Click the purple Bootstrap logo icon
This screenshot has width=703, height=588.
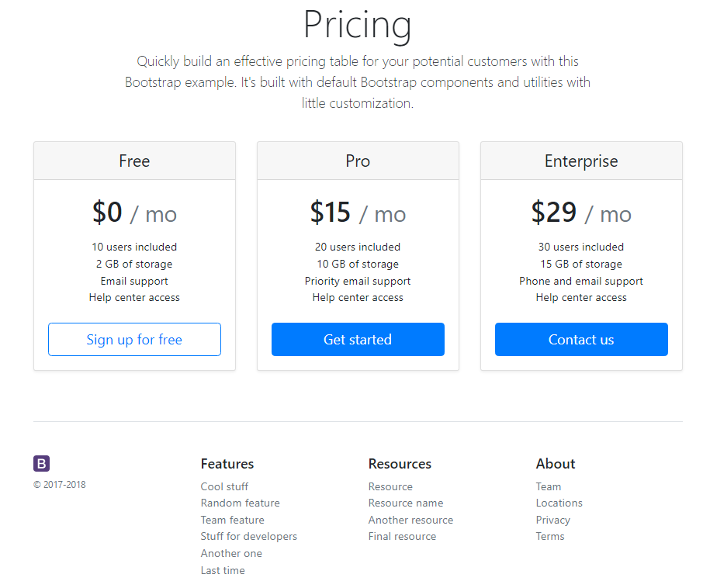tap(42, 464)
